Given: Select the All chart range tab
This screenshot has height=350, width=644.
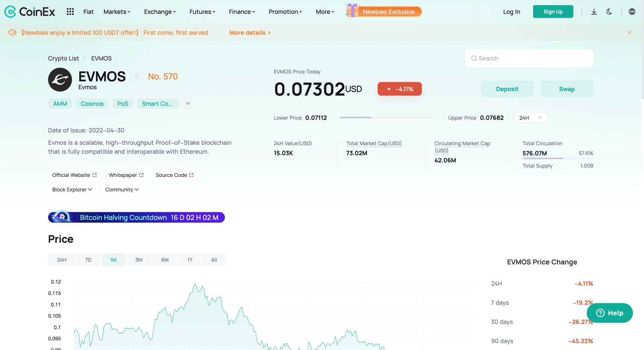Looking at the screenshot, I should pos(214,260).
